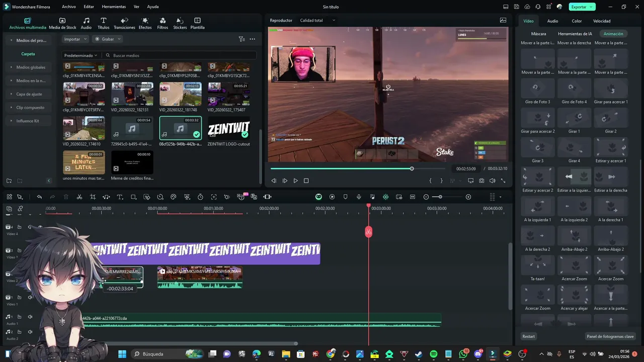Open the Archivo menu

[69, 7]
